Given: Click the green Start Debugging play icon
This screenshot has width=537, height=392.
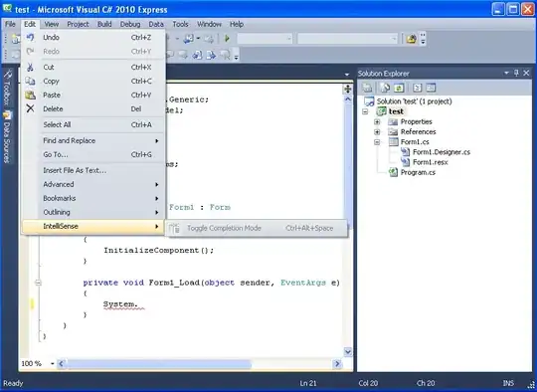Looking at the screenshot, I should (x=227, y=39).
